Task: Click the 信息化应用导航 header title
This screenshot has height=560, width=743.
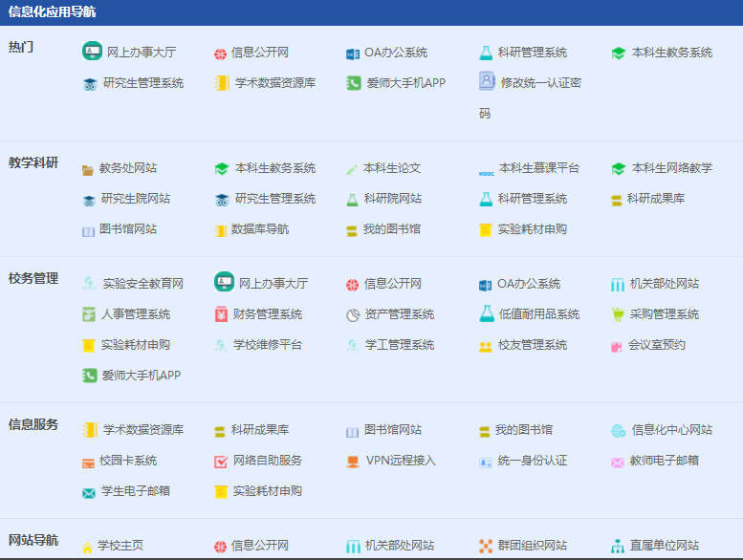Action: pos(53,11)
